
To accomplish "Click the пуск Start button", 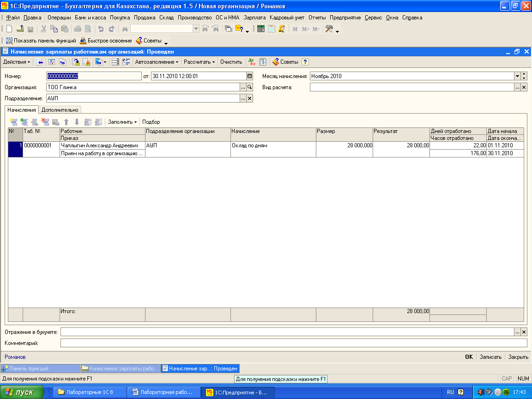I will pos(22,392).
